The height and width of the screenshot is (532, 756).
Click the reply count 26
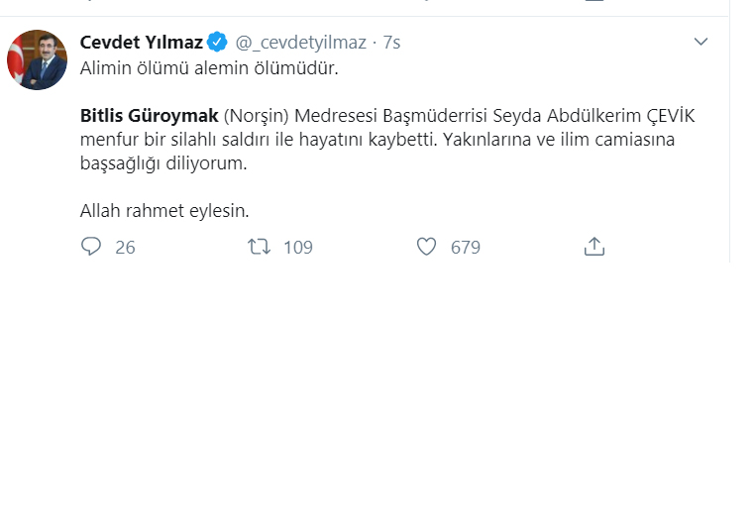click(125, 248)
